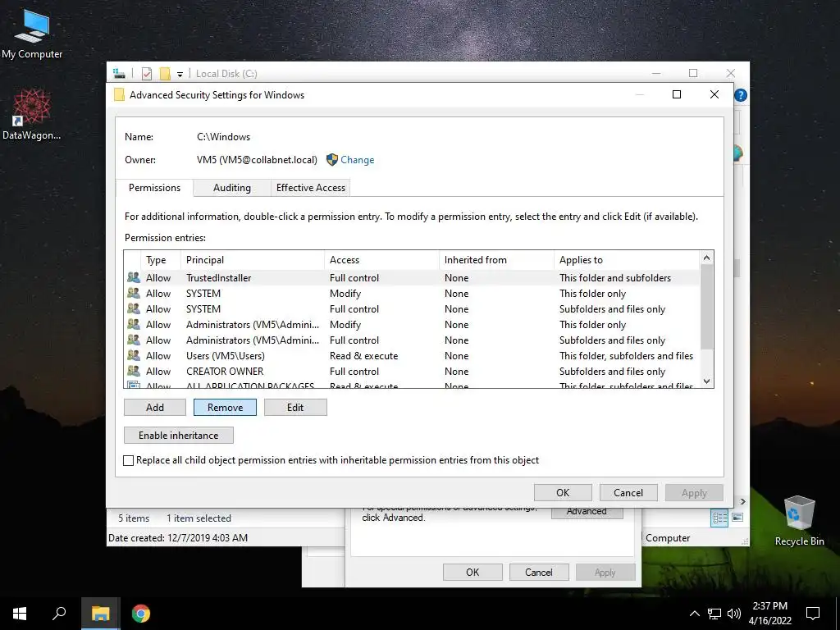The height and width of the screenshot is (630, 840).
Task: Open the notification center icon
Action: tap(813, 614)
